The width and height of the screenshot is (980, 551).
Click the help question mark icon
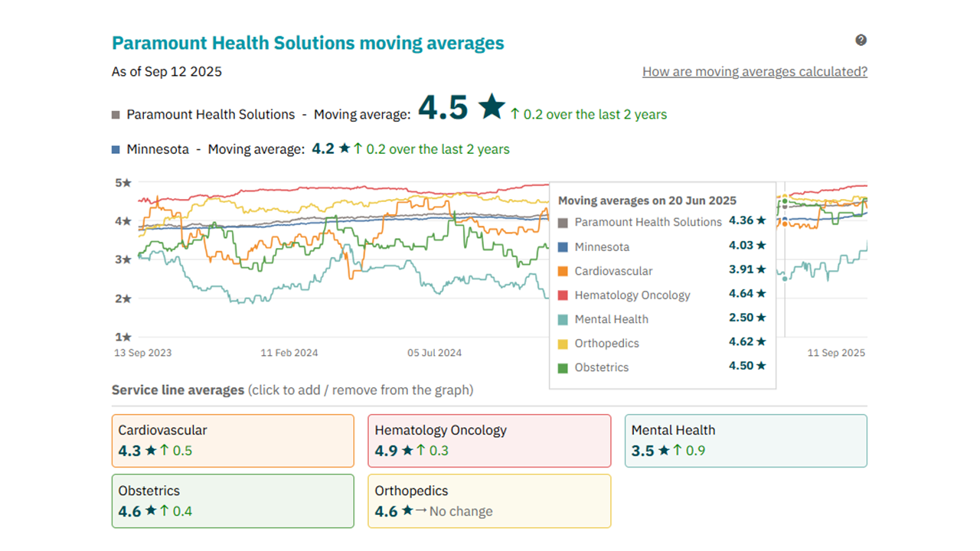pos(861,41)
